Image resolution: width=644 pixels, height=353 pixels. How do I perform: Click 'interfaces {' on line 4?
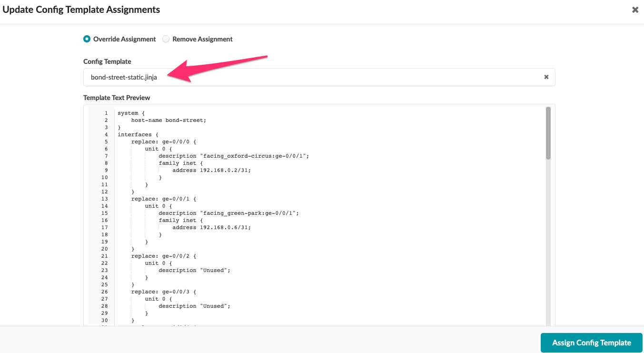pyautogui.click(x=136, y=134)
